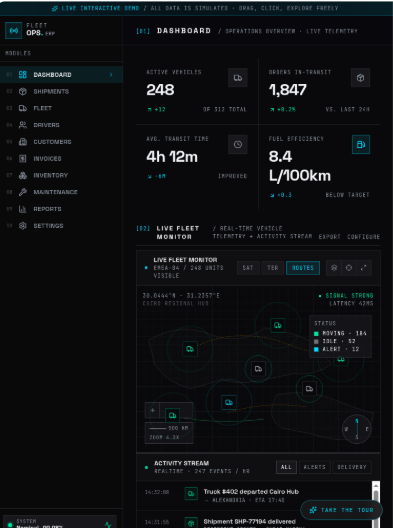Open map layers icon in fleet monitor
The height and width of the screenshot is (528, 393).
point(334,268)
